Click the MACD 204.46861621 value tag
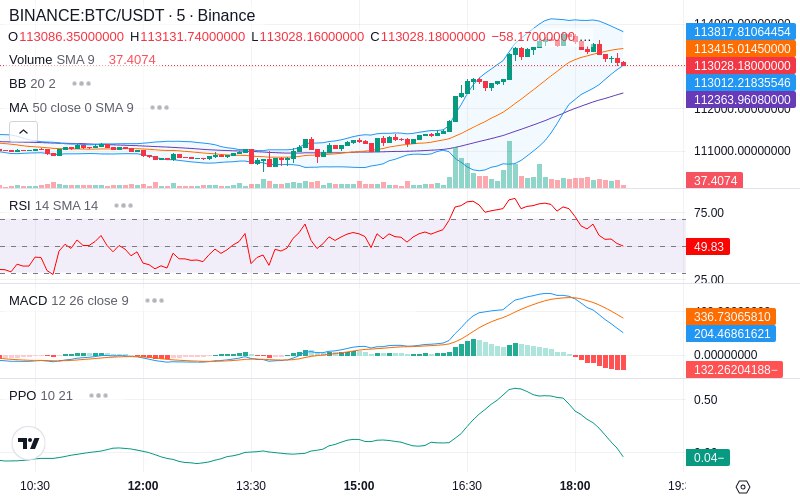The width and height of the screenshot is (800, 500). [731, 333]
